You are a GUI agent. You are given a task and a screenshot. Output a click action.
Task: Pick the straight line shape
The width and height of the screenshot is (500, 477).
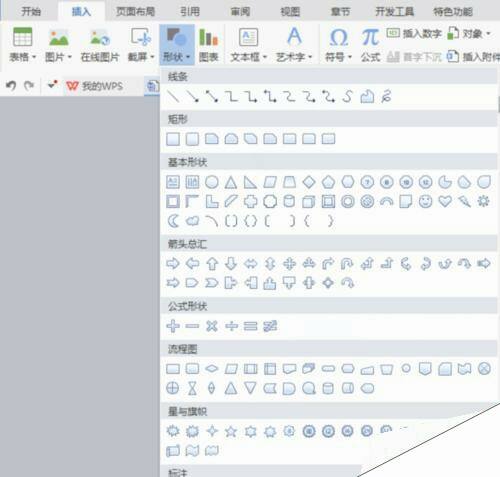pos(173,97)
